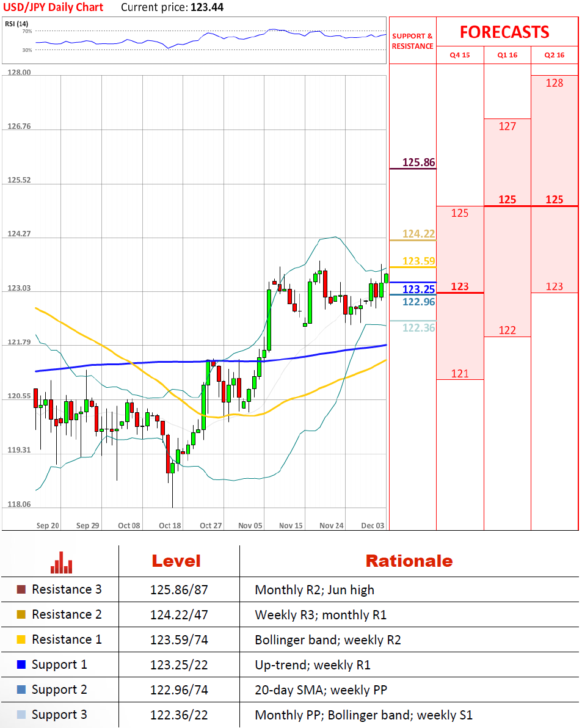
Task: Click the RSI (14) indicator label
Action: [16, 24]
